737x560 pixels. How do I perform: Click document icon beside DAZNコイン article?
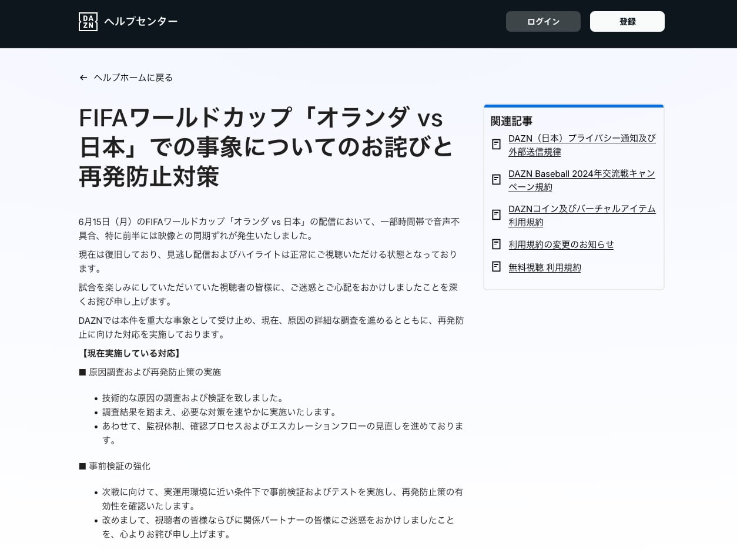[496, 214]
